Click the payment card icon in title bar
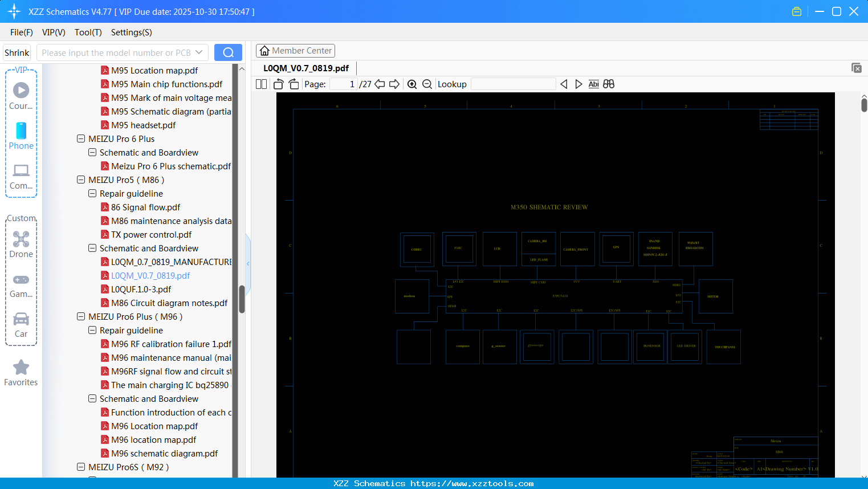 (796, 11)
